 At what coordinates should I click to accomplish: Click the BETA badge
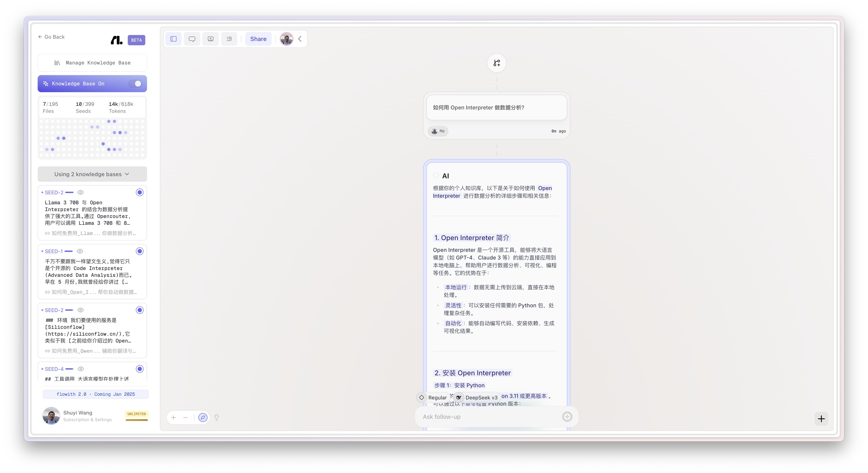tap(136, 40)
